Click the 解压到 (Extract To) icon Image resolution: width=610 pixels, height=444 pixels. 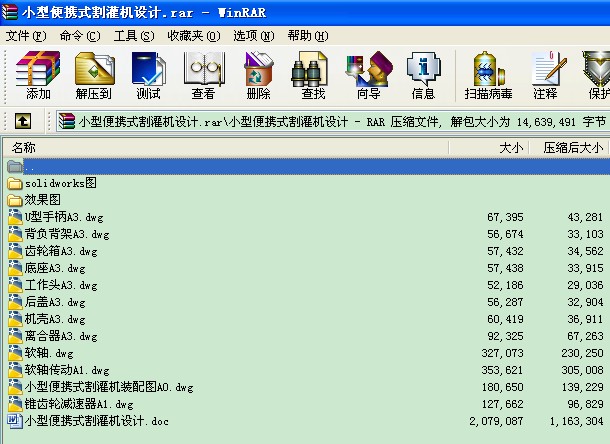93,75
